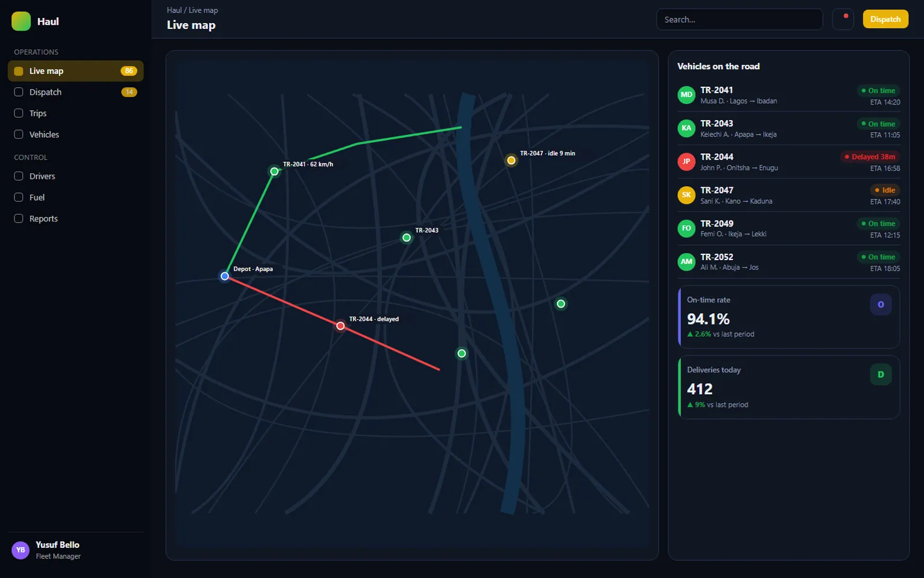Open Dispatch in the sidebar
924x578 pixels.
point(76,92)
